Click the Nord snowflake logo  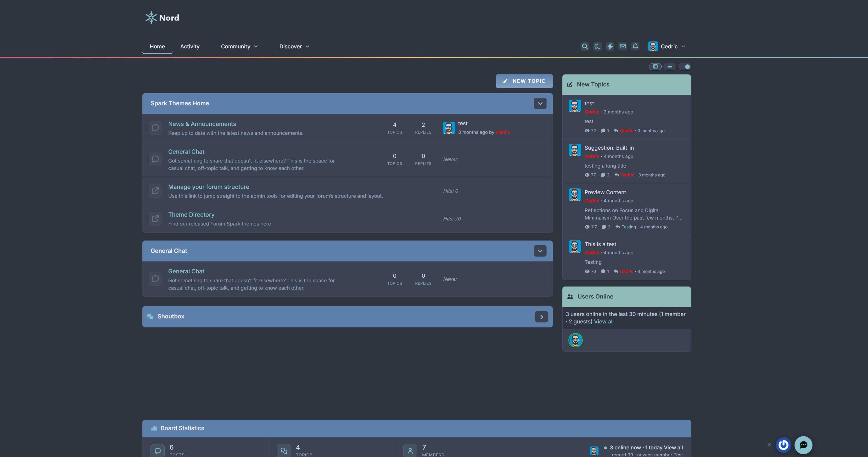point(162,17)
